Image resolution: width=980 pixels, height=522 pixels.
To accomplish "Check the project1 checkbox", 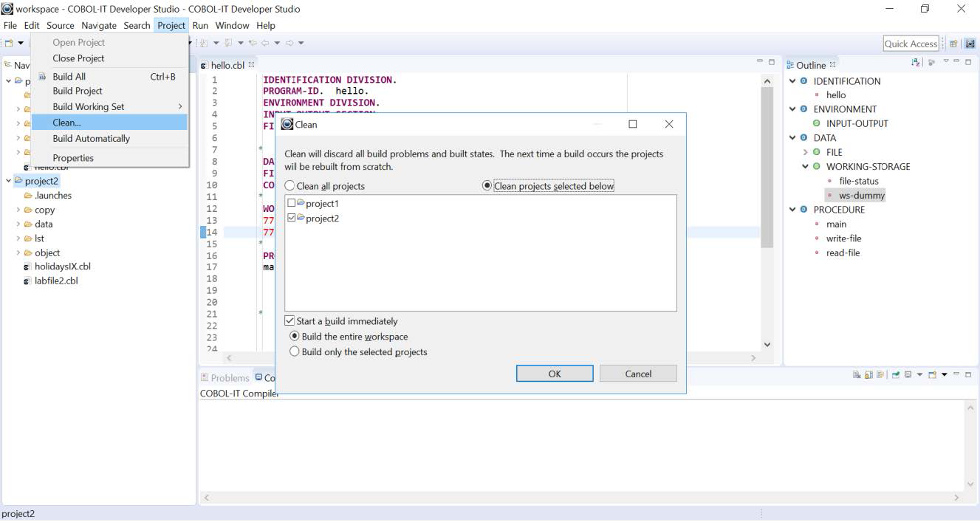I will coord(291,203).
